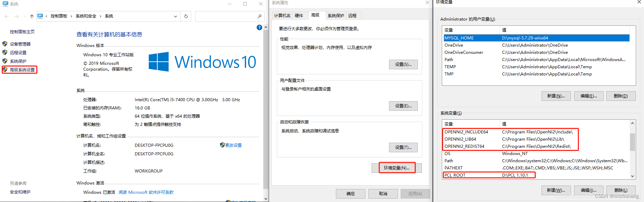Click the 变量 column header in 系统变量

tap(471, 124)
